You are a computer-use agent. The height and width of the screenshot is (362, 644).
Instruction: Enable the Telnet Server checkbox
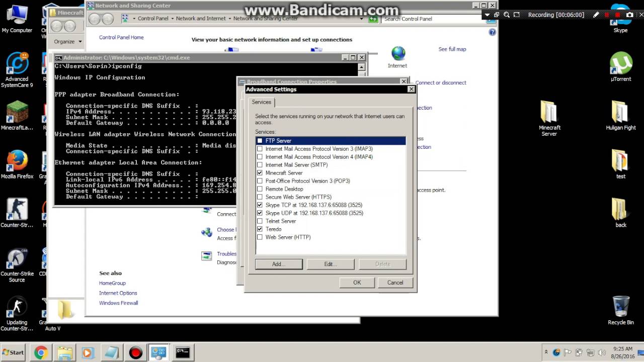point(260,221)
